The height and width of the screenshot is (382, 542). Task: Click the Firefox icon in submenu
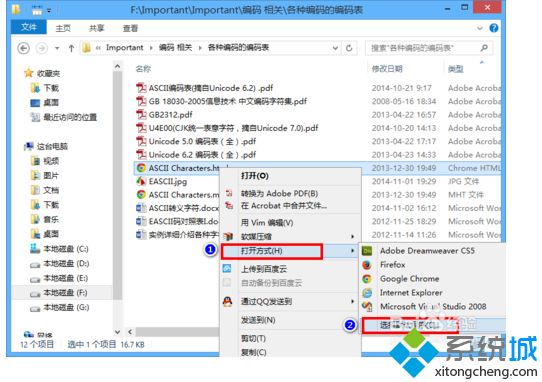[x=367, y=265]
